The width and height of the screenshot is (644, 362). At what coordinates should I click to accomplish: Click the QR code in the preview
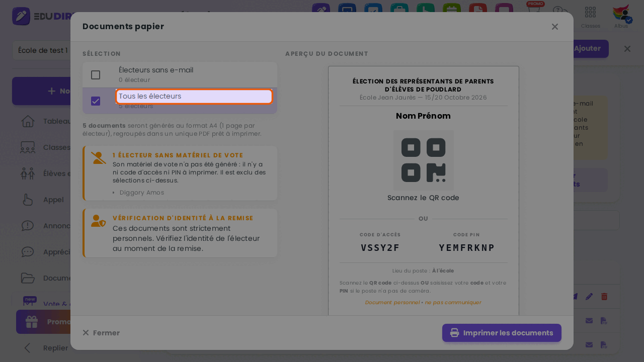click(424, 160)
